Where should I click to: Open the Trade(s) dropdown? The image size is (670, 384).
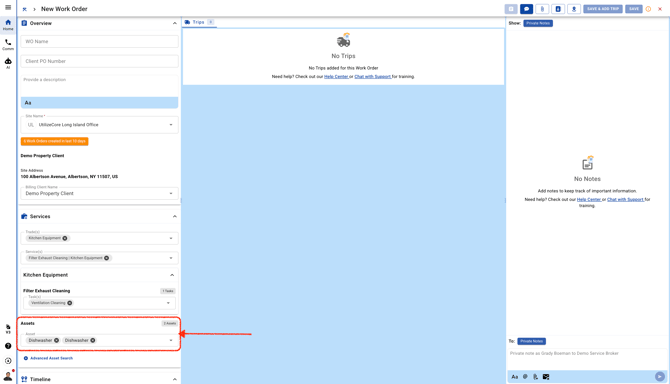click(171, 238)
